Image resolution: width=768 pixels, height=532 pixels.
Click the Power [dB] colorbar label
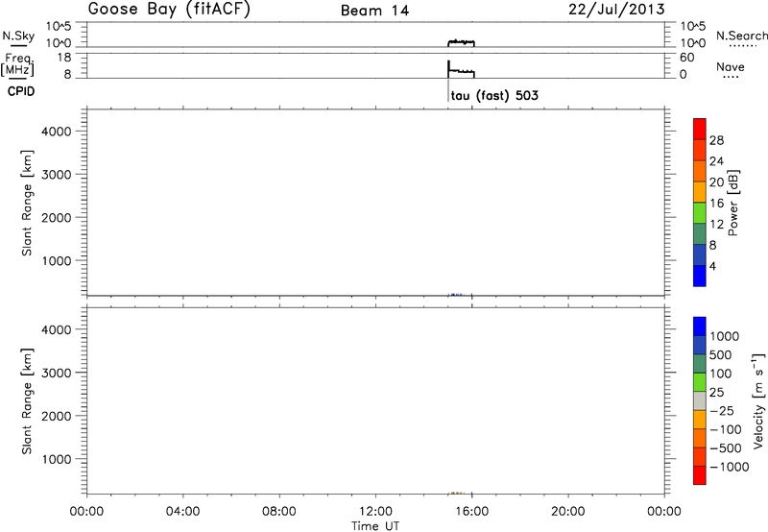pos(732,203)
